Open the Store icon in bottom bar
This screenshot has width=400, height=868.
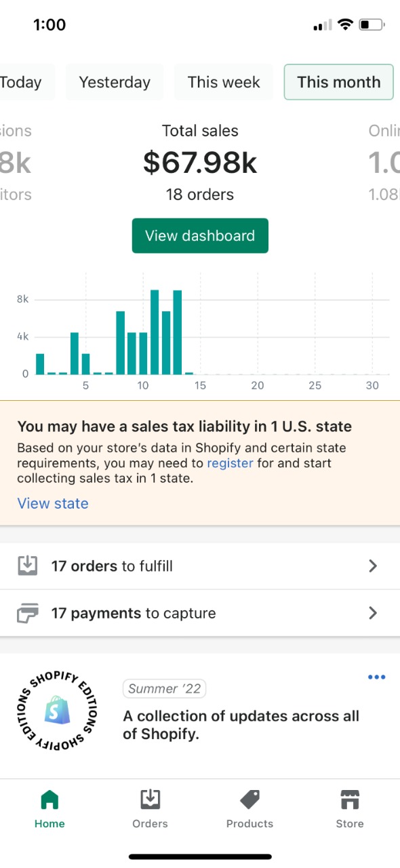350,800
